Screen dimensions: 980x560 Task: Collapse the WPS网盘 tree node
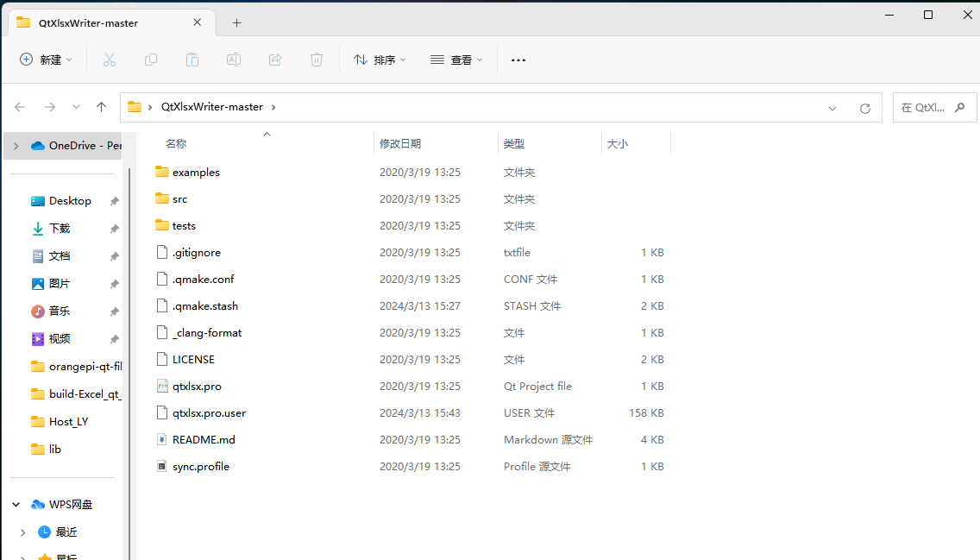click(x=16, y=505)
